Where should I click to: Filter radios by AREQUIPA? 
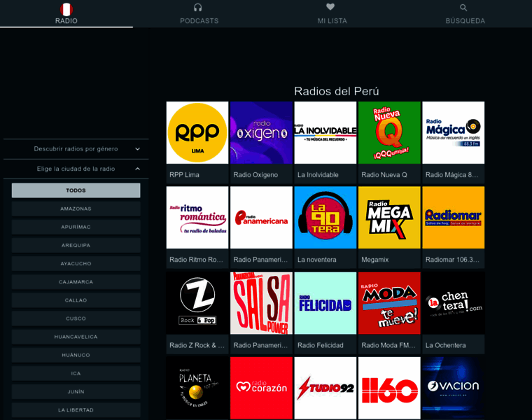click(x=76, y=245)
